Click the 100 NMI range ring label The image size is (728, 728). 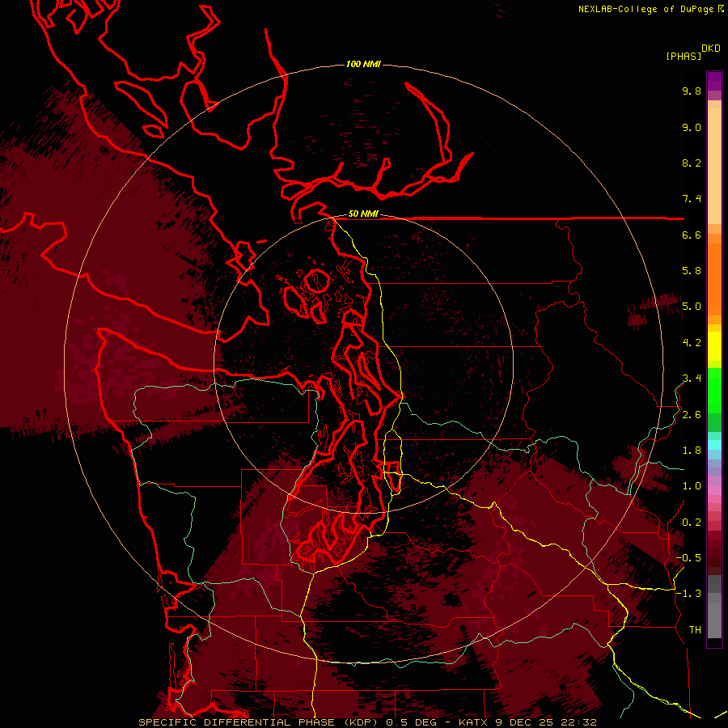click(363, 64)
